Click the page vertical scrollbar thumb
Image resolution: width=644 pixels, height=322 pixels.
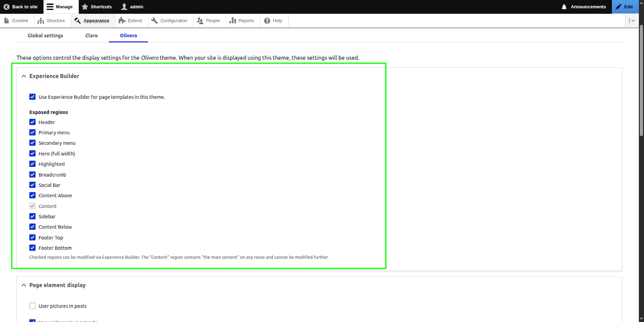coord(642,81)
